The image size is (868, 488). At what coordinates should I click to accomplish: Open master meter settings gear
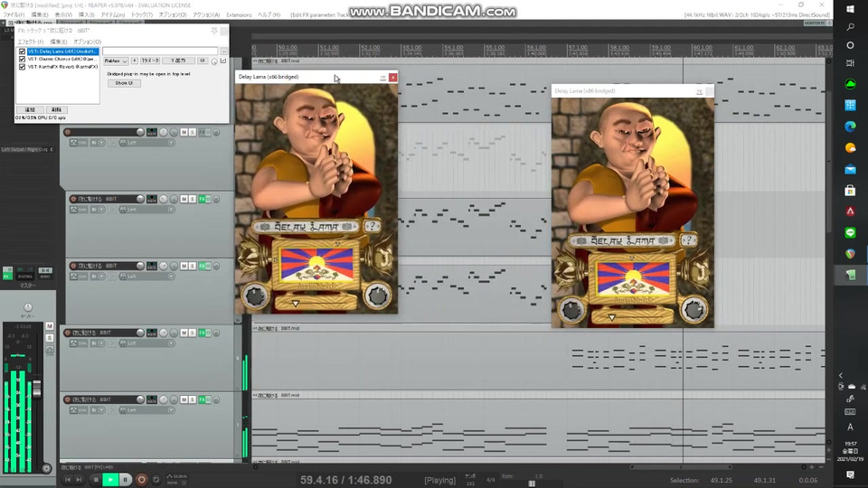coord(46,468)
